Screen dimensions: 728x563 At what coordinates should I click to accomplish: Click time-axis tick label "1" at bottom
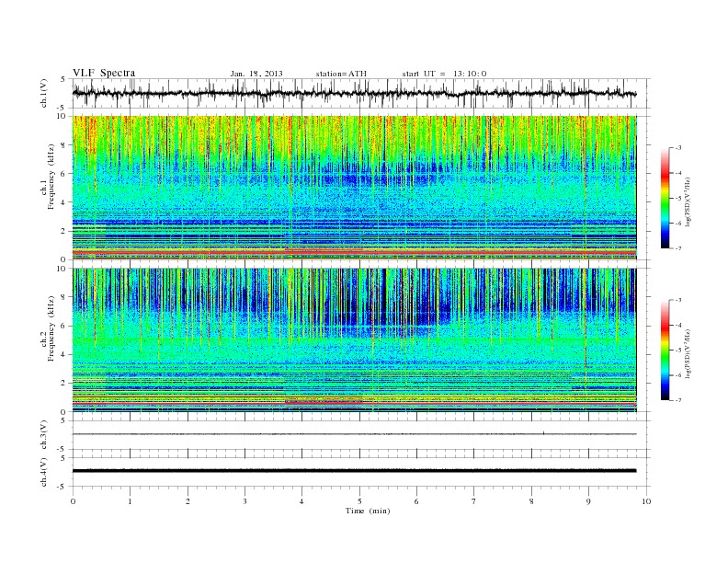130,501
